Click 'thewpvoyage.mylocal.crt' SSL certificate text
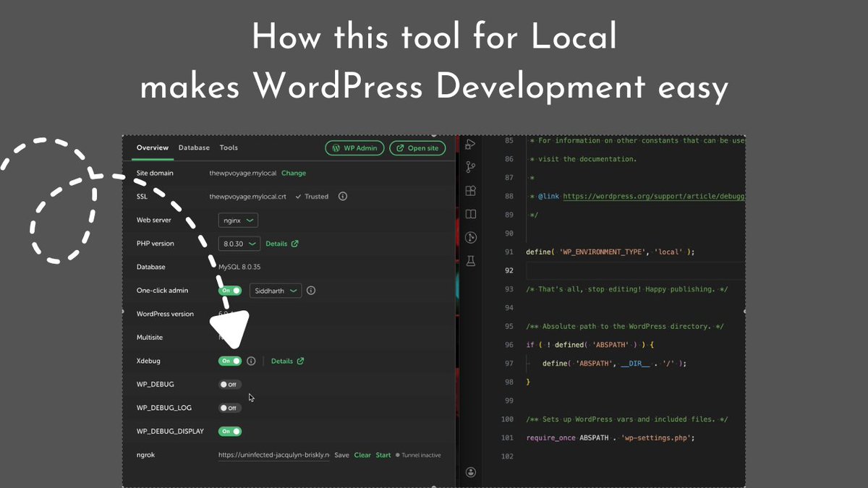 click(x=248, y=196)
